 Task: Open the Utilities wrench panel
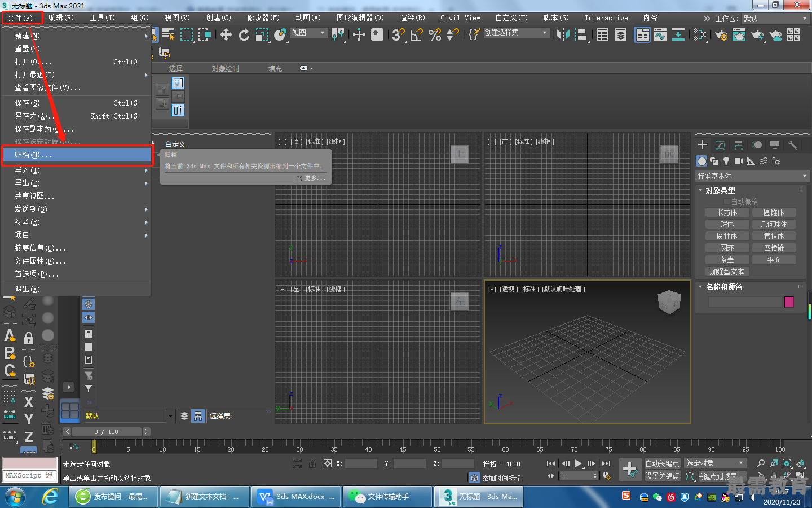pyautogui.click(x=793, y=145)
